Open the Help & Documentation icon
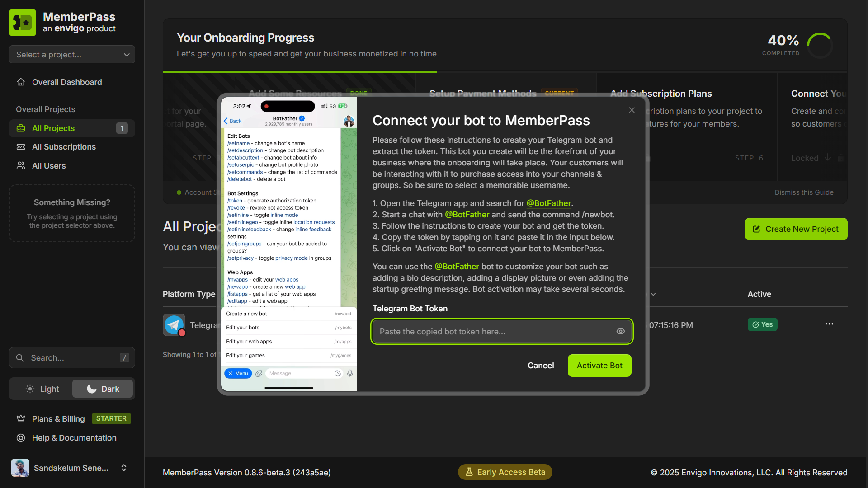Screen dimensions: 868x488 tap(21, 438)
